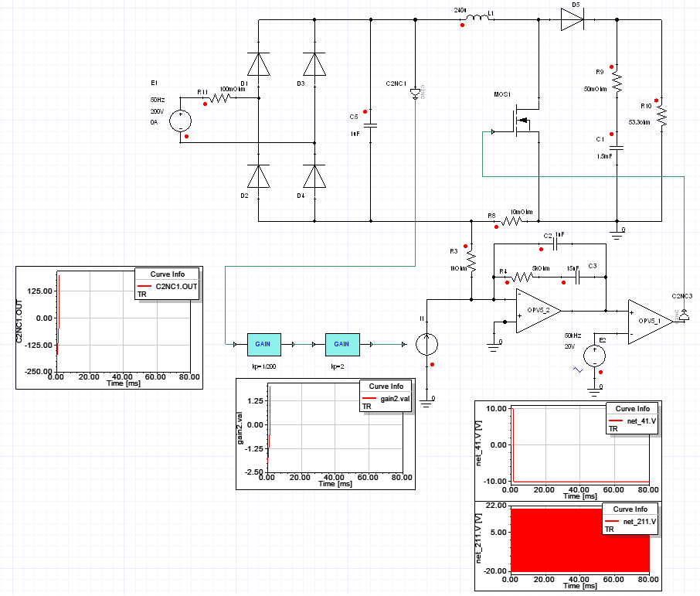Click the C2NC1 connector symbol
700x596 pixels.
415,94
